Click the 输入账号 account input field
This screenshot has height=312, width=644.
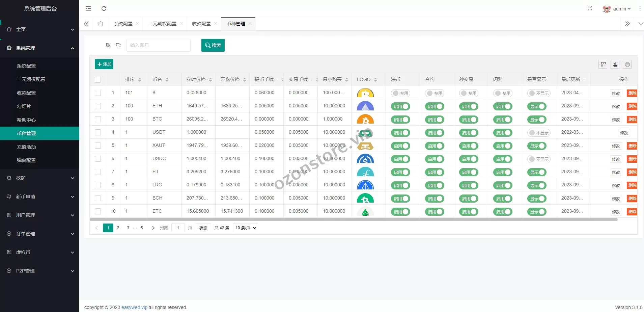159,45
